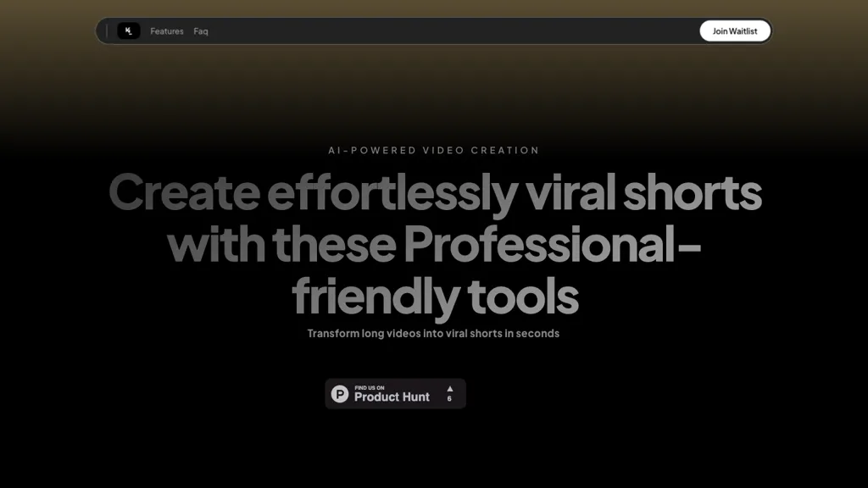Click the word "Create" in the headline
The image size is (868, 488).
click(184, 192)
